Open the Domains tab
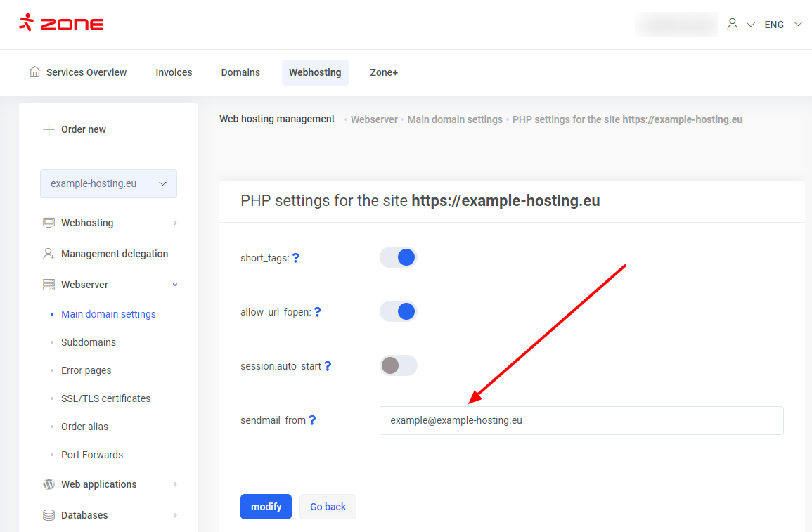The image size is (812, 532). (x=240, y=72)
